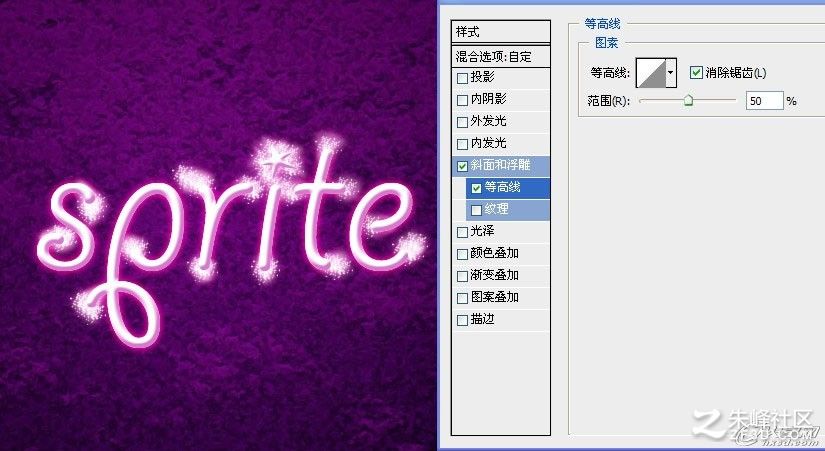Enable the 纹理 texture checkbox
The height and width of the screenshot is (451, 825).
(x=477, y=211)
